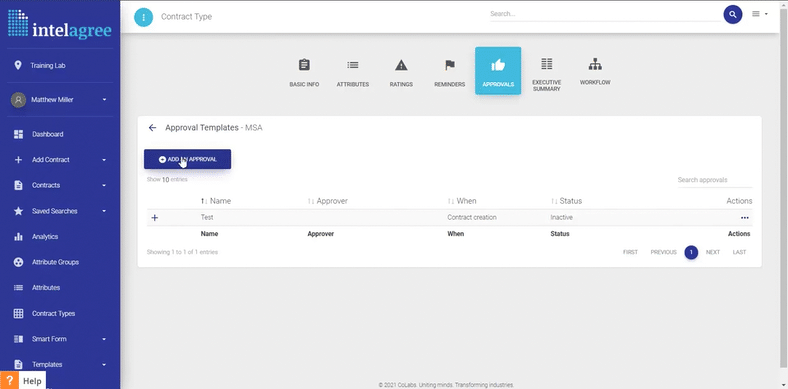Click the Contracts document icon

(18, 185)
